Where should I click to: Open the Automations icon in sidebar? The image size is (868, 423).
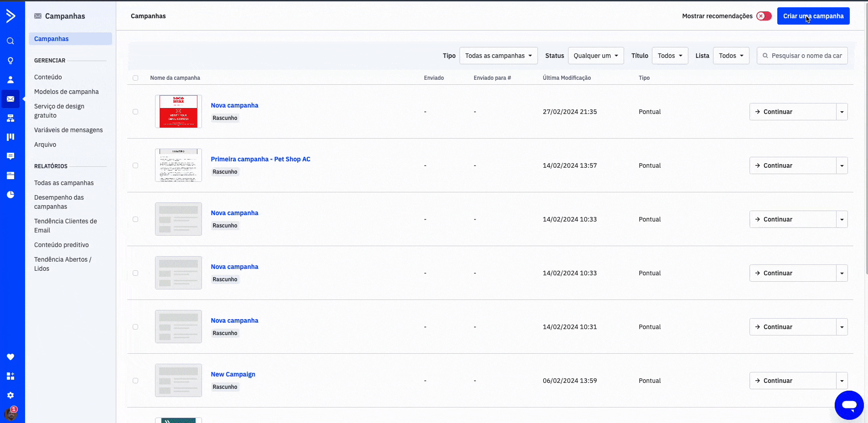(10, 119)
